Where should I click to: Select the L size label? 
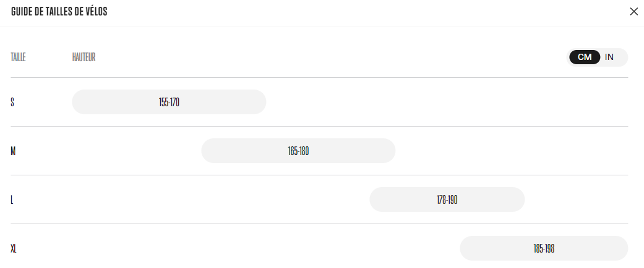pyautogui.click(x=12, y=200)
